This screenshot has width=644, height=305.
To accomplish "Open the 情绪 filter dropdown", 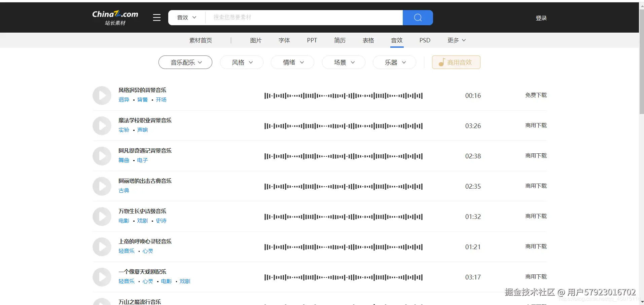I will point(292,62).
